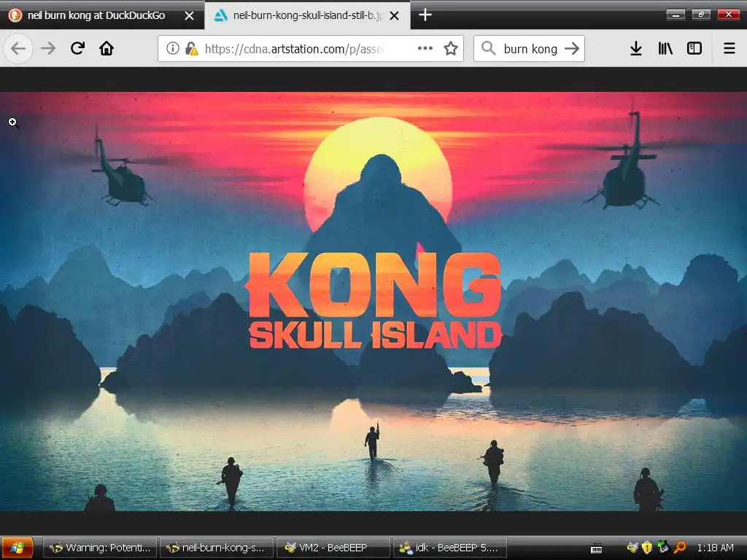Screen dimensions: 747x560
Task: Go forward to the next page
Action: pos(48,48)
